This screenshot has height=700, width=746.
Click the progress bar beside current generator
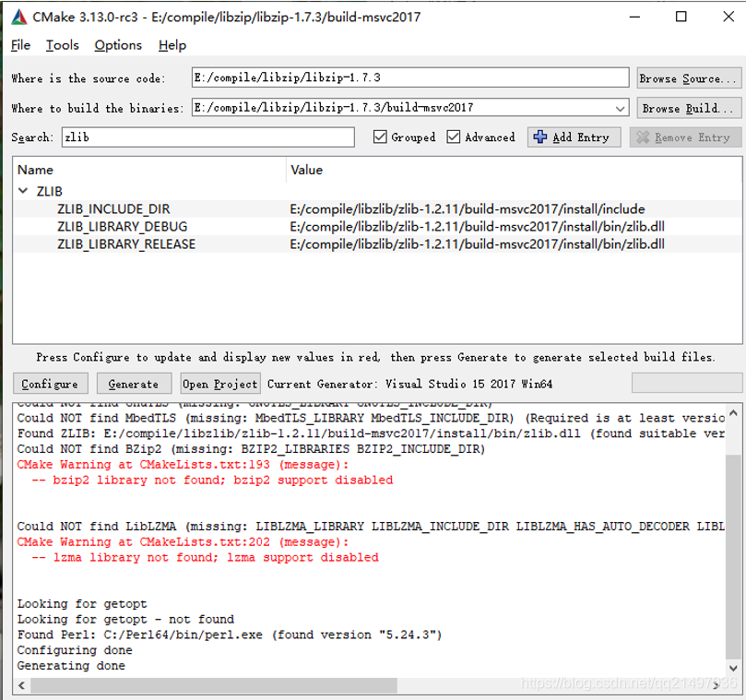[x=687, y=383]
